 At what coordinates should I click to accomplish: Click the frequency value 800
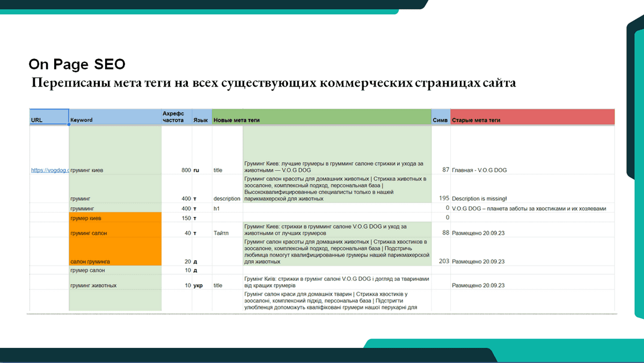coord(186,170)
